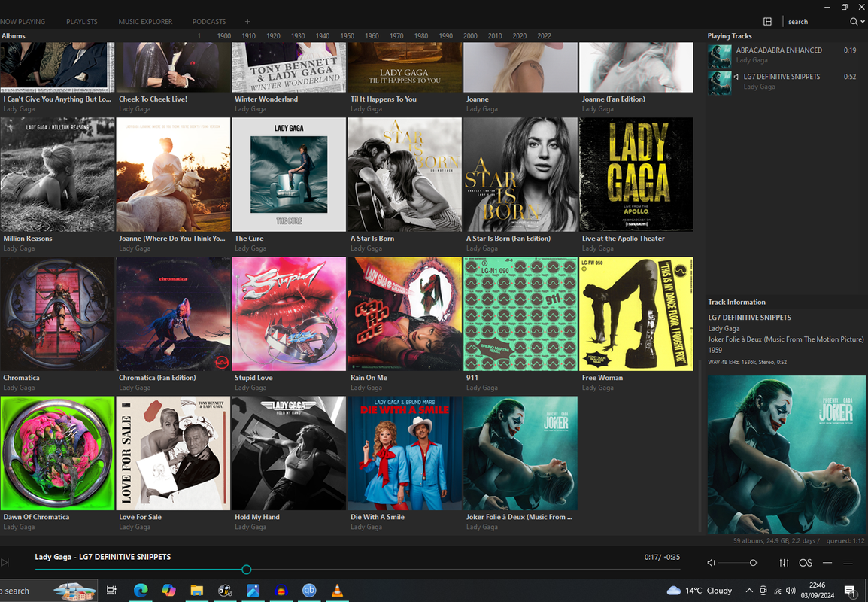The image size is (868, 602).
Task: Open the Podcasts tab
Action: [208, 22]
